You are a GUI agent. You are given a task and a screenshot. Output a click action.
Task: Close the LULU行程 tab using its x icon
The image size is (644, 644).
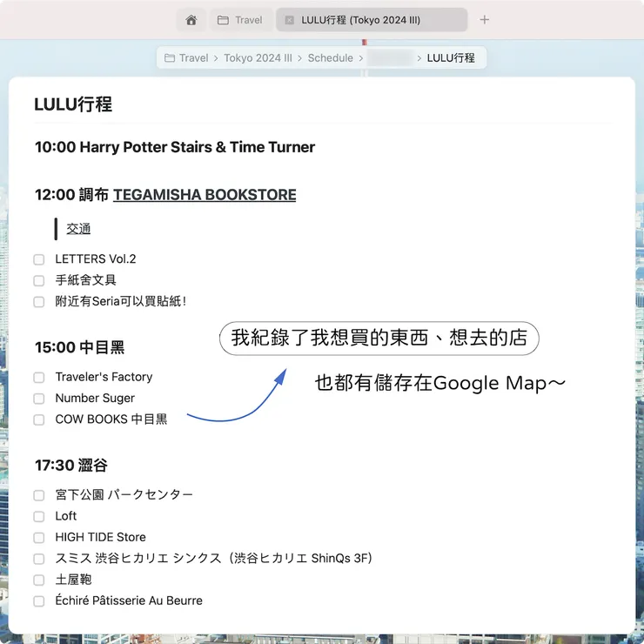point(289,20)
